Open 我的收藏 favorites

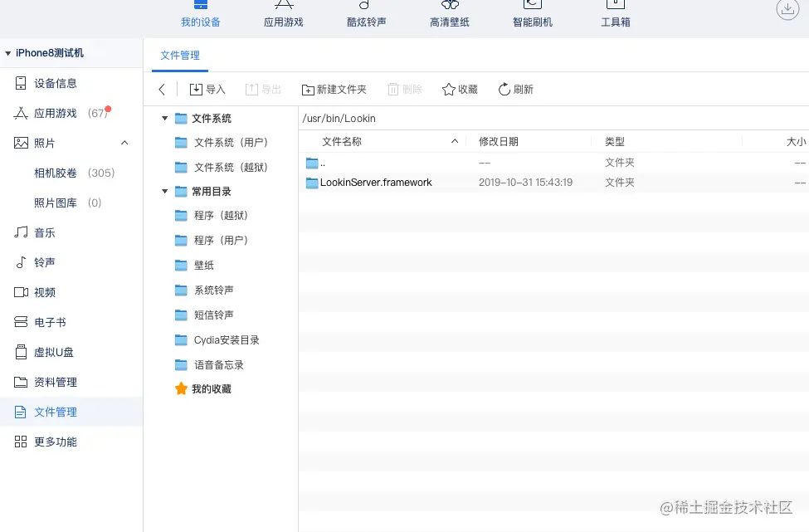(x=202, y=388)
